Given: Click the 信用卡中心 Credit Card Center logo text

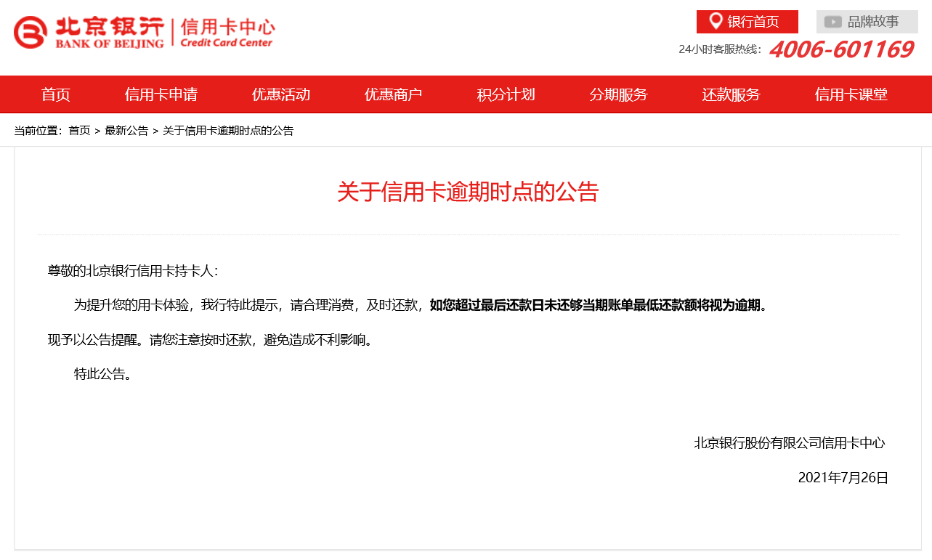Looking at the screenshot, I should 227,33.
